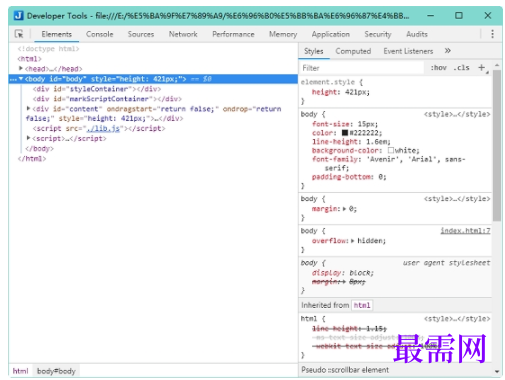Open the DevTools three-dot customize menu
This screenshot has width=505, height=380.
492,34
